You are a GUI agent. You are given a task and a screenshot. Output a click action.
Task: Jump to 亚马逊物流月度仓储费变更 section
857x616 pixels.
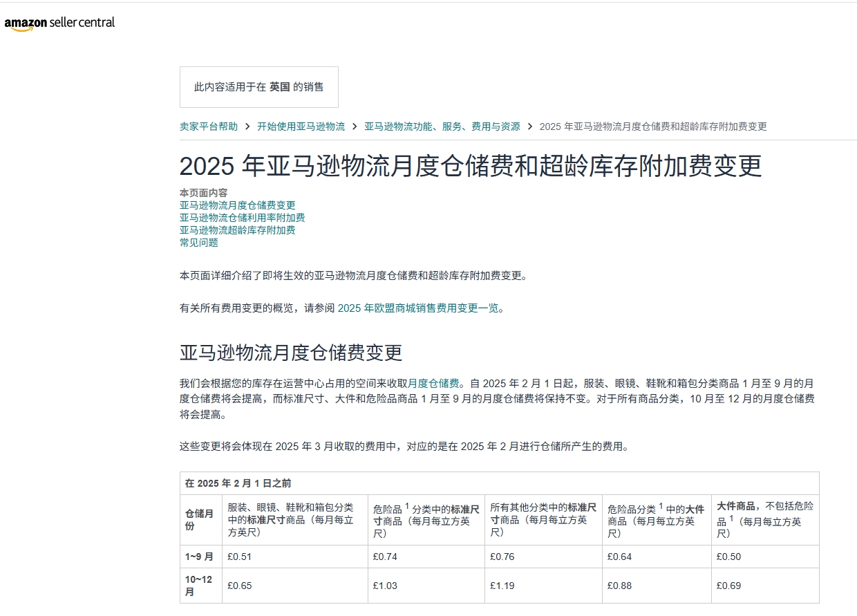click(236, 205)
